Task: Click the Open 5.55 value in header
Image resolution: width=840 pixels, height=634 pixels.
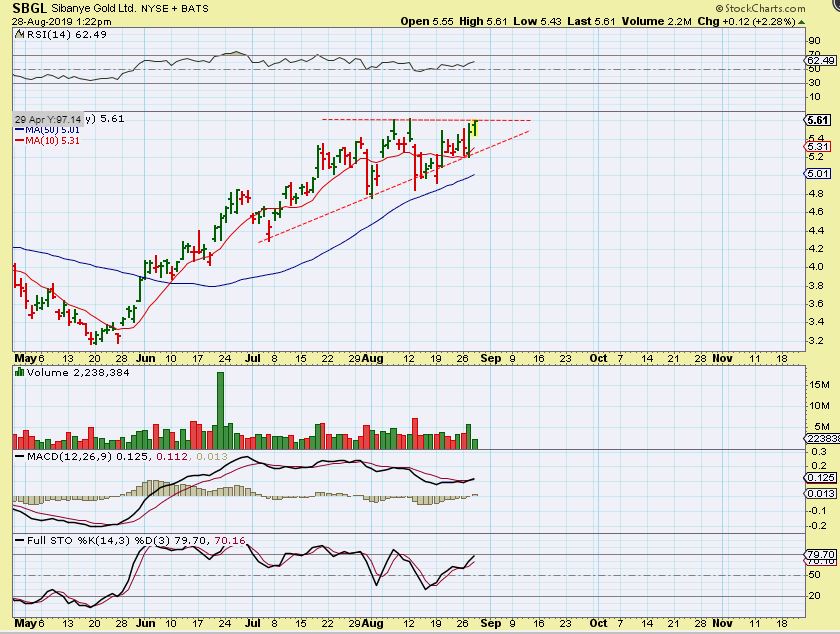Action: click(x=427, y=21)
